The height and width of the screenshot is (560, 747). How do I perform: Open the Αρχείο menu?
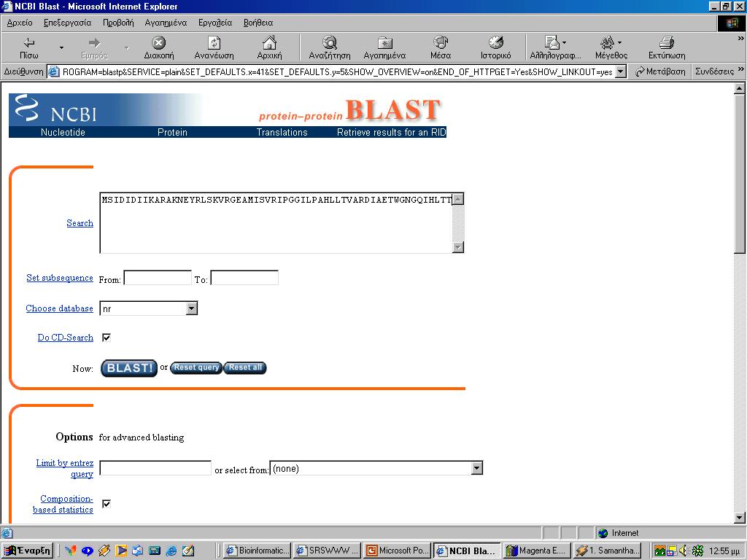(x=20, y=23)
